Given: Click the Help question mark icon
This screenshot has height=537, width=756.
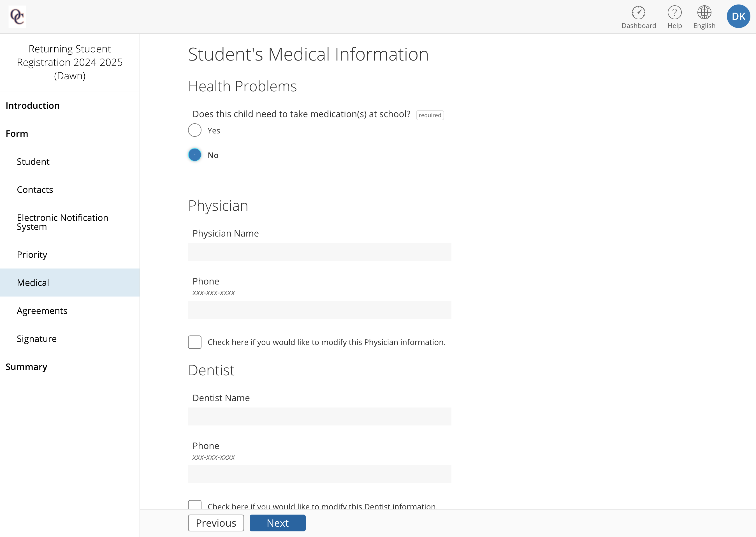Looking at the screenshot, I should 674,13.
